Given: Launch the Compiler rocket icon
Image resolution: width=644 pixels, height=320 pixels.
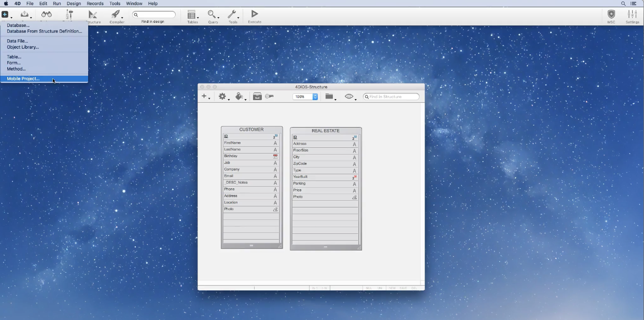Looking at the screenshot, I should click(x=116, y=15).
